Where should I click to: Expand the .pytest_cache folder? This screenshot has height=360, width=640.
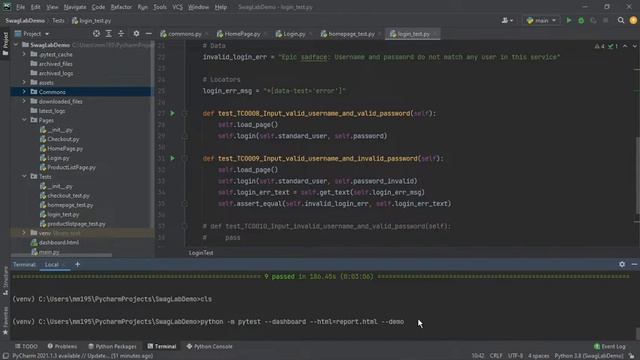pyautogui.click(x=24, y=54)
